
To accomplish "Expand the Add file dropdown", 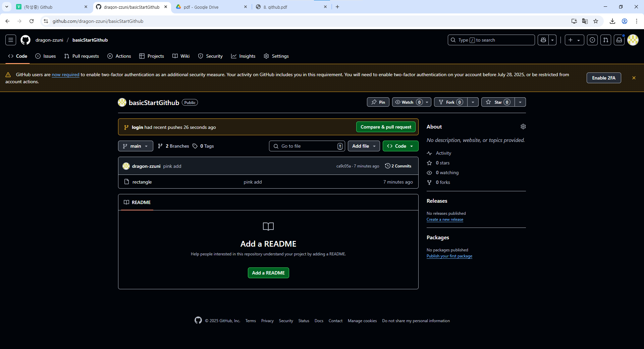I will coord(364,146).
